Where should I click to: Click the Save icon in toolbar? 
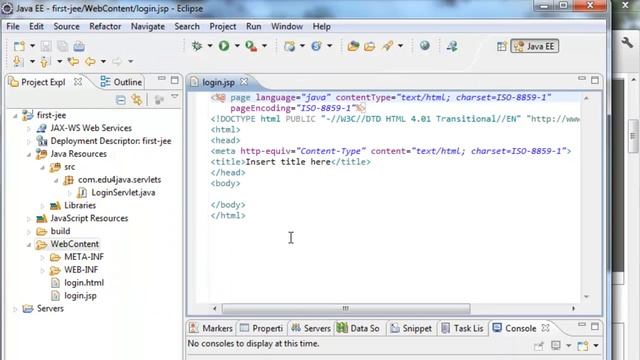click(x=46, y=46)
